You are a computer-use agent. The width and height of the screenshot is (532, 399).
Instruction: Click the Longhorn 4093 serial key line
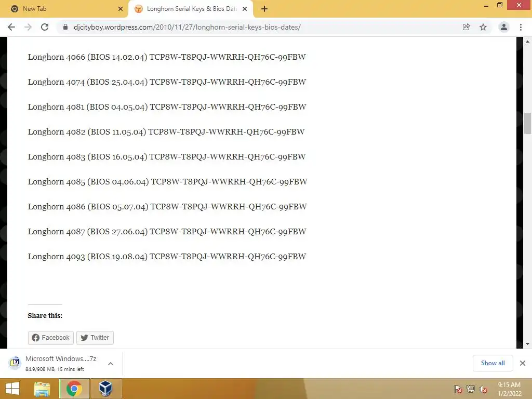click(167, 257)
